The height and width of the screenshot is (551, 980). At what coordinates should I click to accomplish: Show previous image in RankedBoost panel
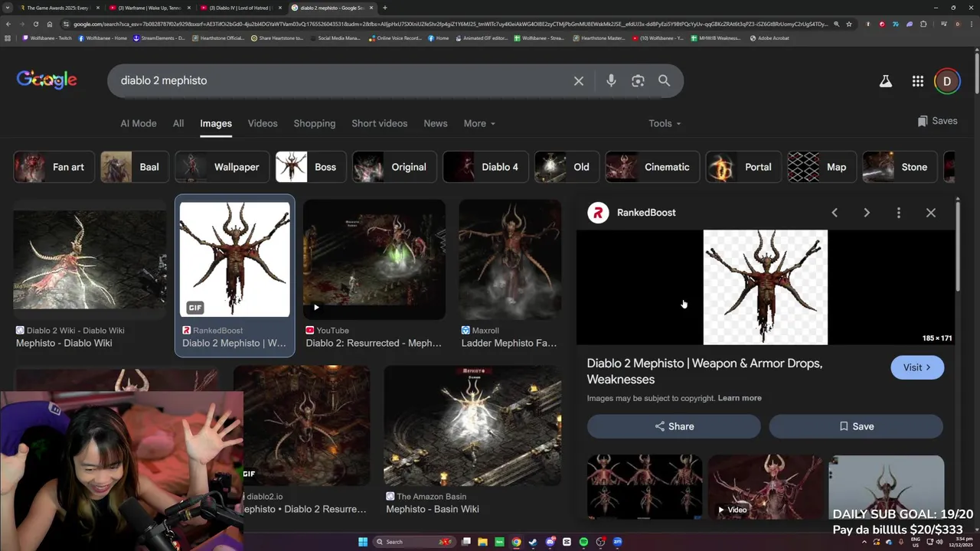pyautogui.click(x=835, y=213)
